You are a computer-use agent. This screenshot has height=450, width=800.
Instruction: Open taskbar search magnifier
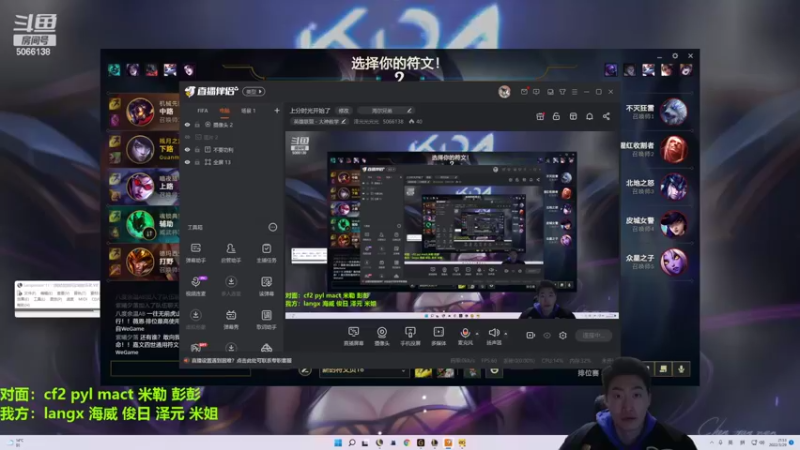click(352, 442)
